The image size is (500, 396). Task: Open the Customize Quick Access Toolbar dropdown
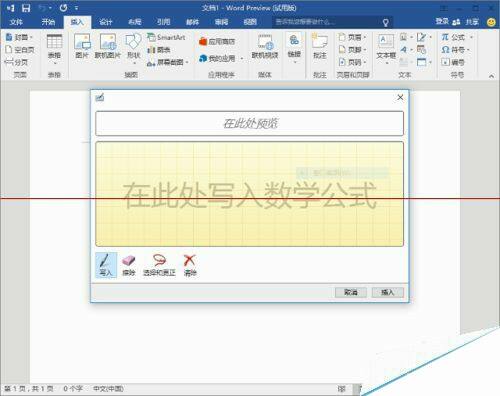[76, 8]
